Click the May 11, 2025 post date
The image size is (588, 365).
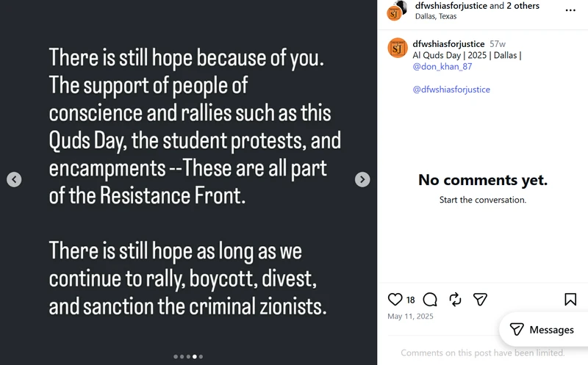click(x=410, y=317)
